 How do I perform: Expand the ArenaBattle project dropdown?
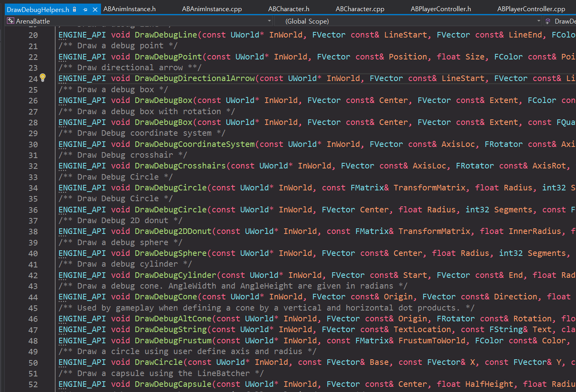click(x=269, y=21)
